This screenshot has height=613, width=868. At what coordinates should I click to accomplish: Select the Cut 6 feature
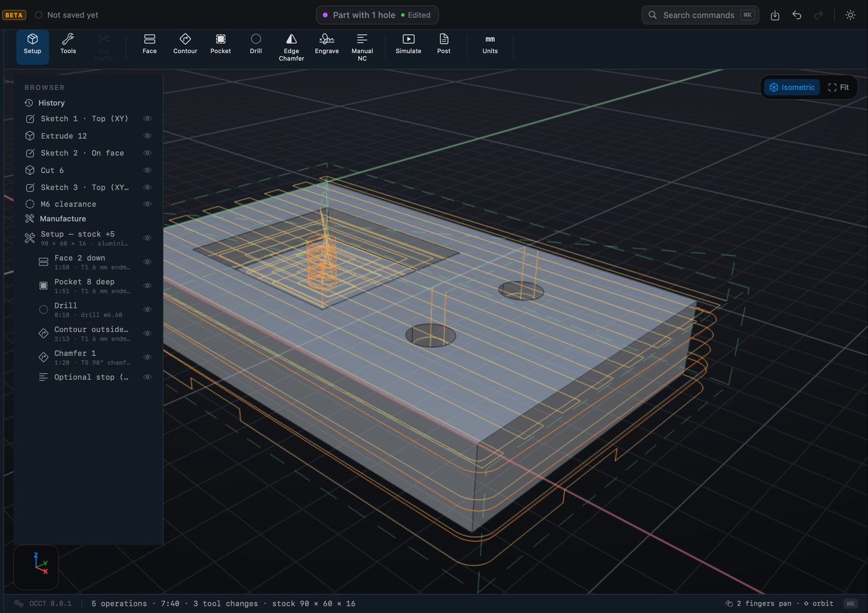[x=88, y=170]
